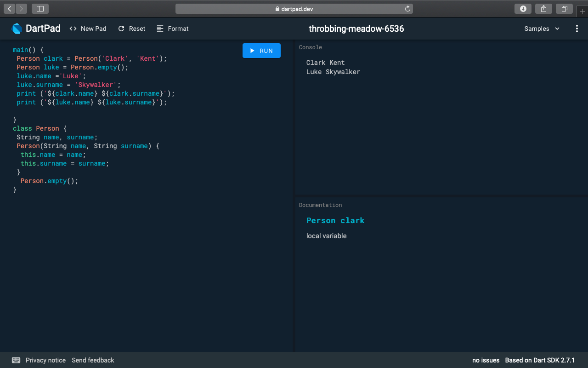The image size is (588, 368).
Task: Click 'Person clark' documentation title
Action: [x=335, y=220]
